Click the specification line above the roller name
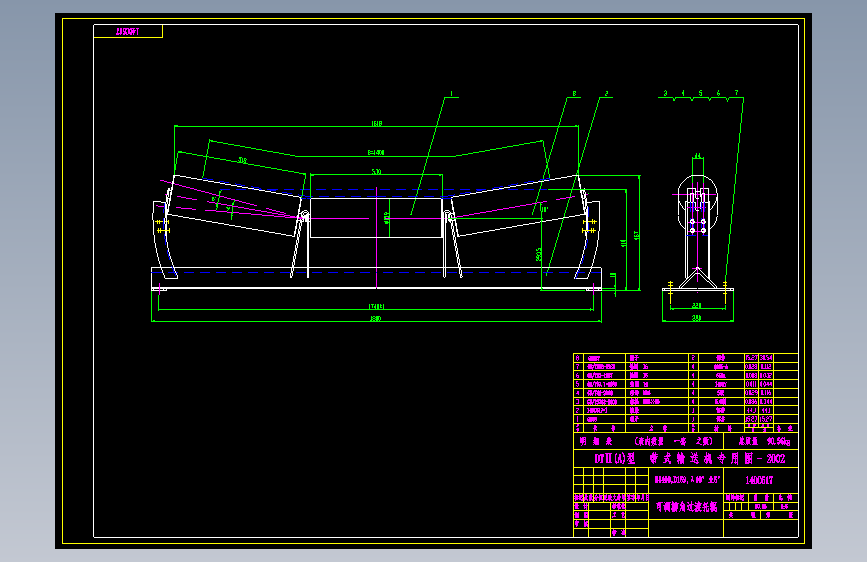Image resolution: width=867 pixels, height=562 pixels. tap(687, 480)
